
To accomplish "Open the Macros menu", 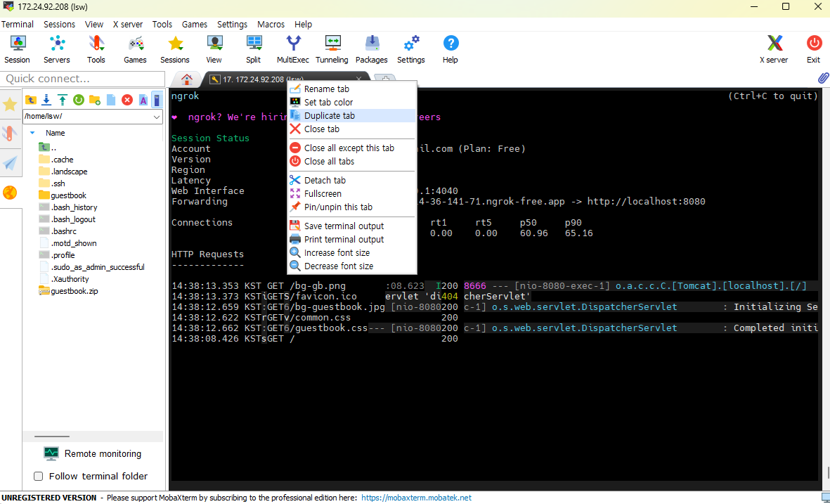I will click(271, 25).
